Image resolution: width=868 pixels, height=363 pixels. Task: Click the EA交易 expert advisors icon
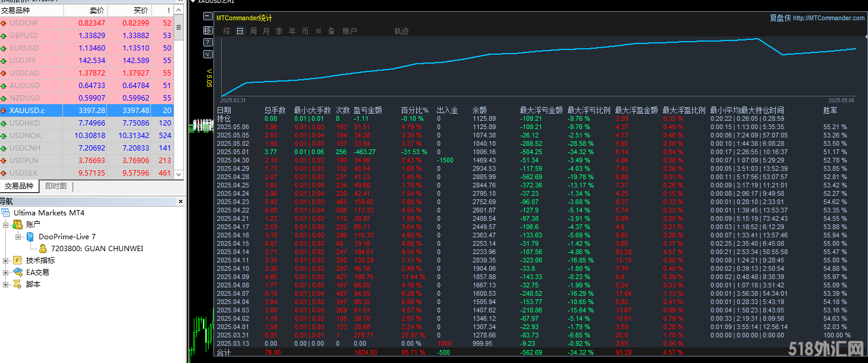17,272
